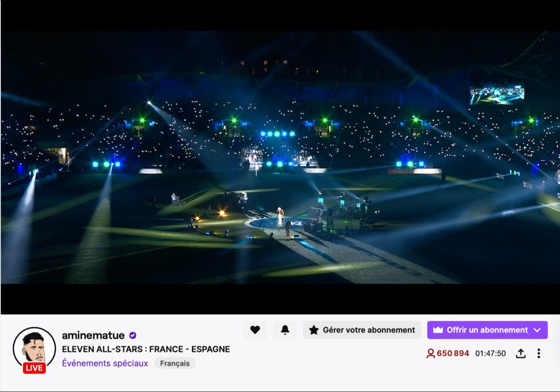The height and width of the screenshot is (392, 560).
Task: Click Offrir un abonnement button text
Action: pyautogui.click(x=487, y=330)
